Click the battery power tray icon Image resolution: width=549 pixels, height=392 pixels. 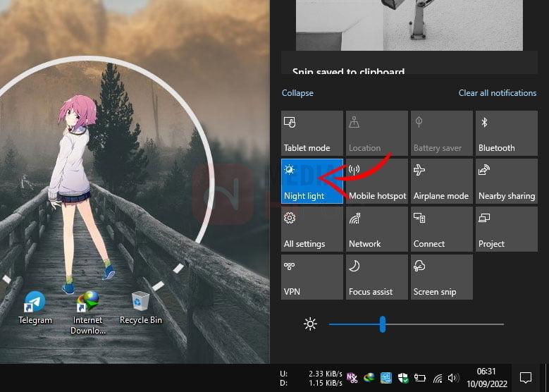tap(420, 378)
